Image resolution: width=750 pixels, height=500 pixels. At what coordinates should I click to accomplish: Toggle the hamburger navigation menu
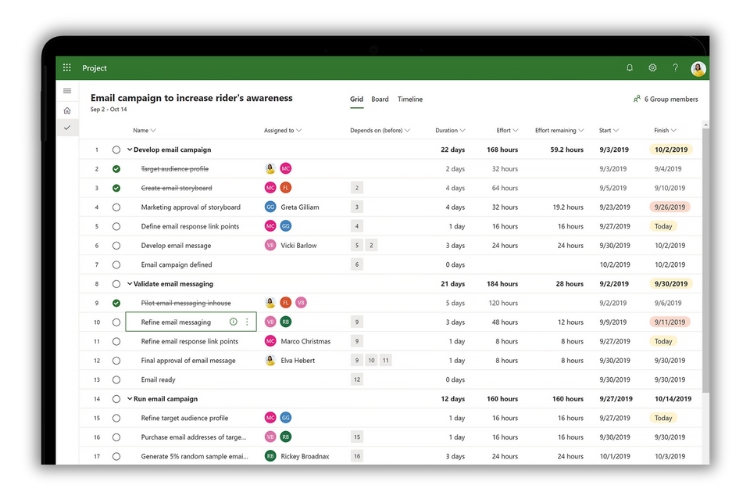67,91
